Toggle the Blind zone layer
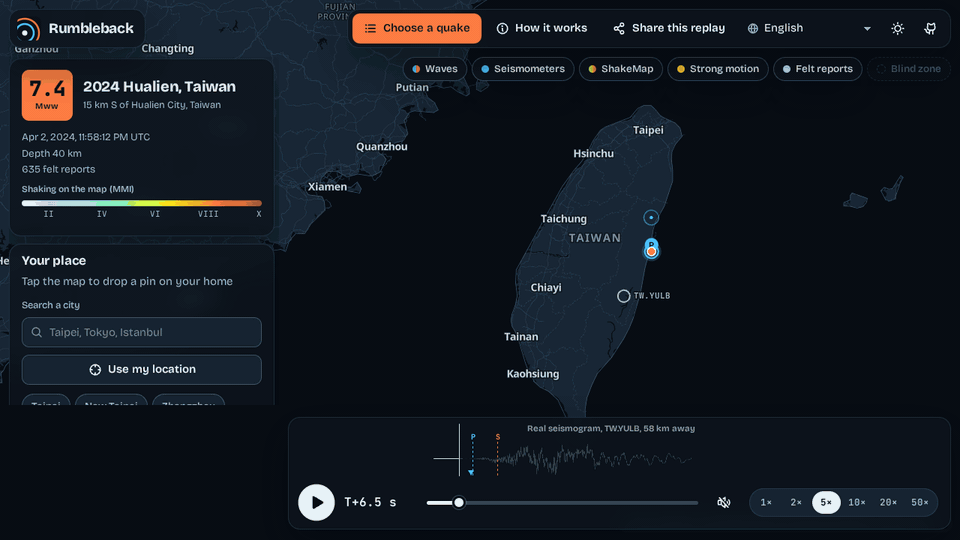This screenshot has width=960, height=540. [x=909, y=69]
